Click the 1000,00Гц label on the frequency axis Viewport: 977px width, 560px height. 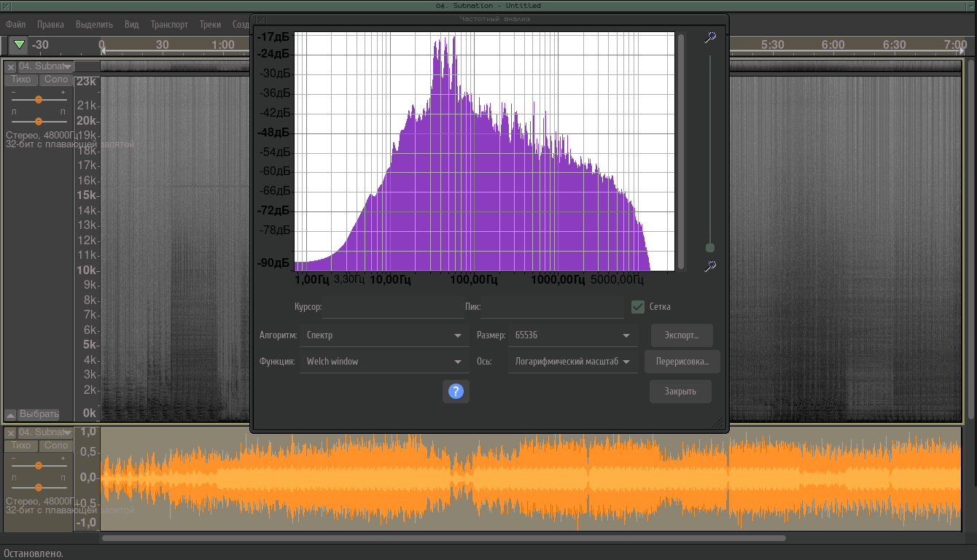pos(557,279)
